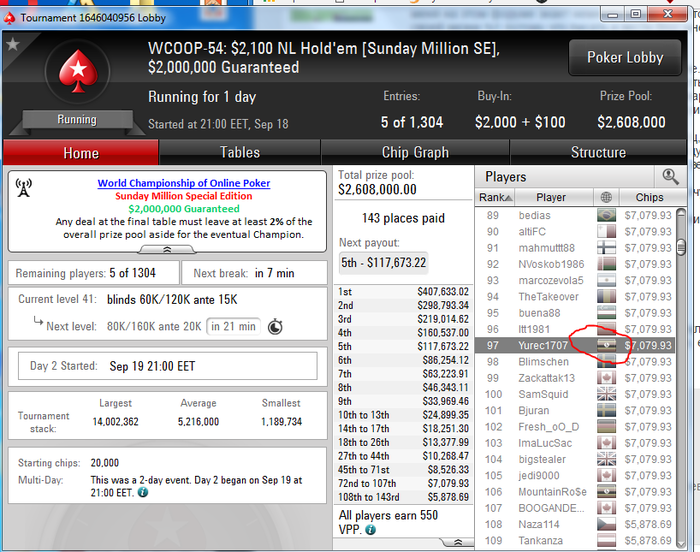The width and height of the screenshot is (700, 552).
Task: Select player ImaLucSac in list
Action: (x=575, y=443)
